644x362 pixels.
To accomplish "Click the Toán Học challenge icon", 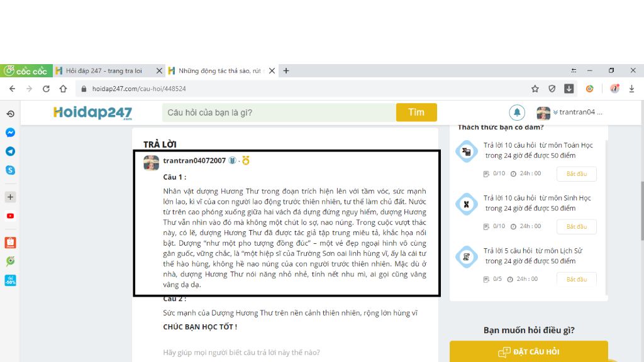I will (467, 151).
